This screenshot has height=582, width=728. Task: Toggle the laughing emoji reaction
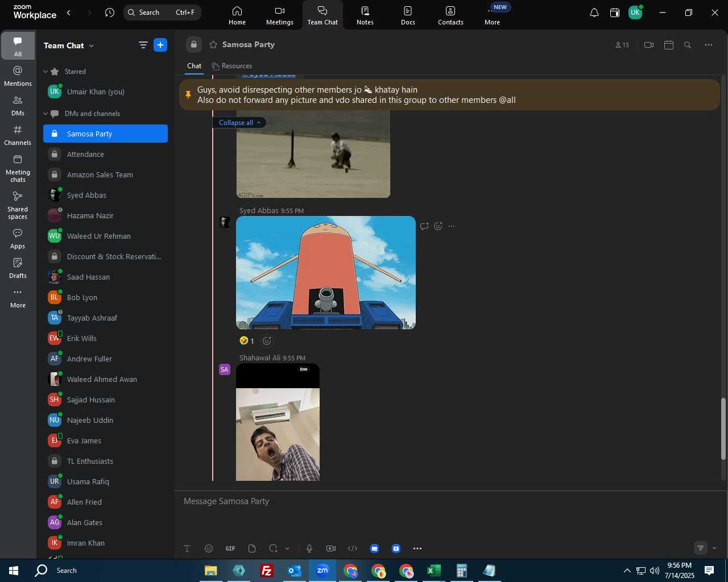coord(247,340)
